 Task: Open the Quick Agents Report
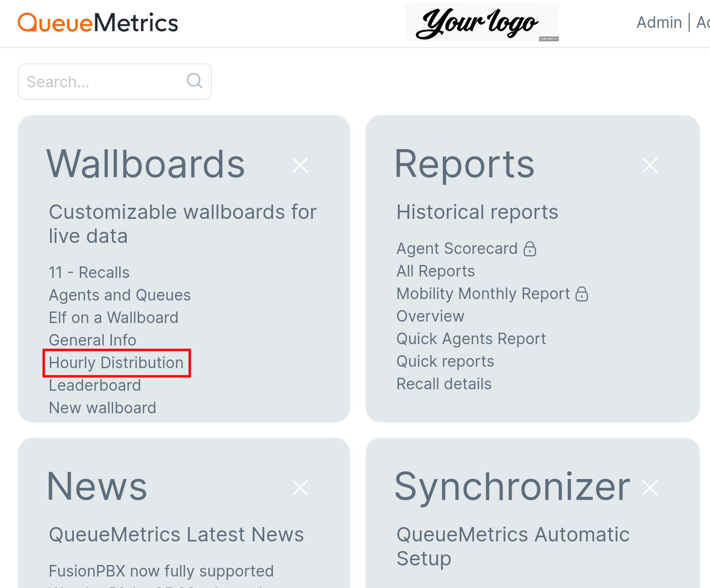471,339
